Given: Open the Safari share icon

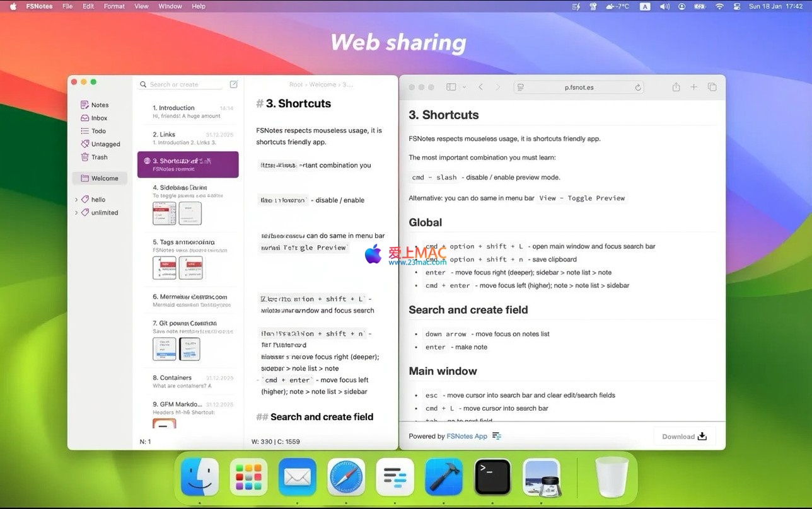Looking at the screenshot, I should coord(676,87).
